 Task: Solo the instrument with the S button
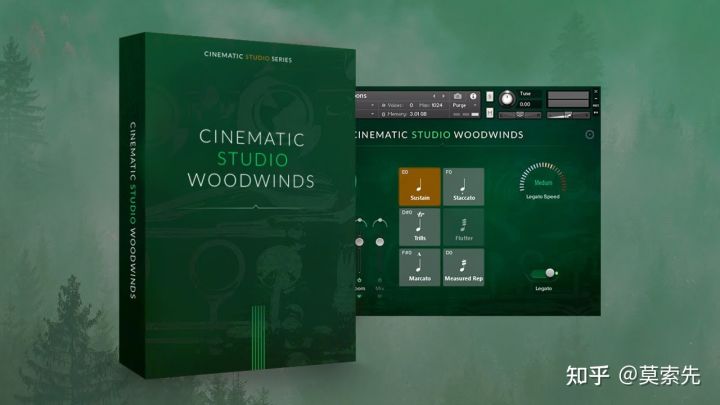click(x=489, y=96)
